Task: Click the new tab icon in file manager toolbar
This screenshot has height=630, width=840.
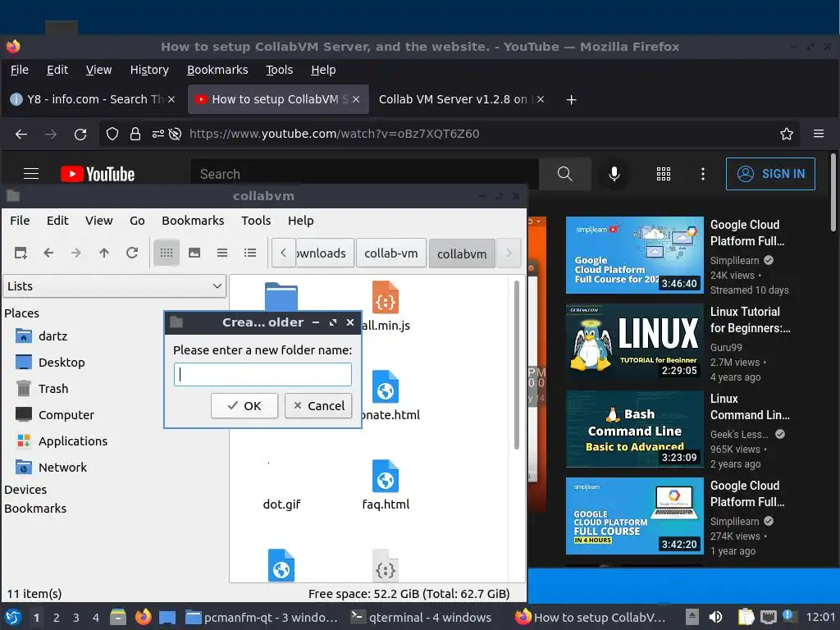Action: click(21, 253)
